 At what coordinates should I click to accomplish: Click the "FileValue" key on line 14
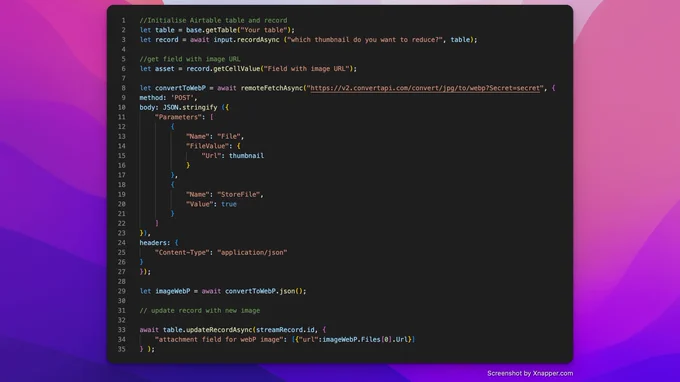[x=207, y=146]
